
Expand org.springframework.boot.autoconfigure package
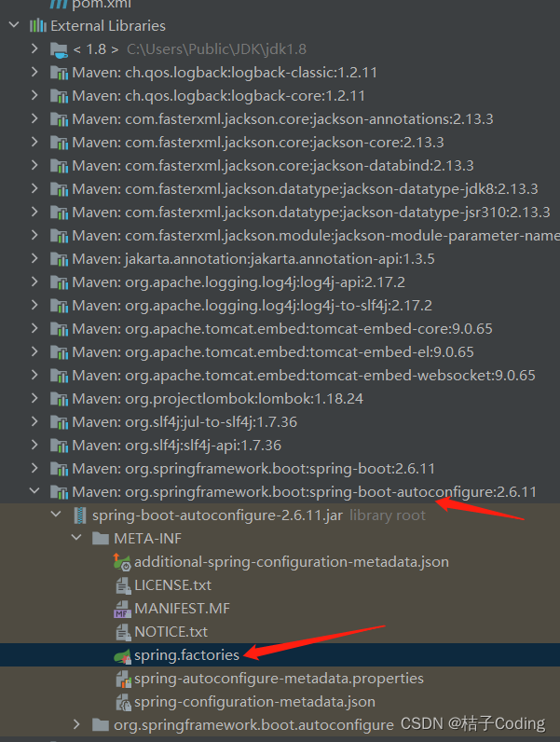(76, 724)
